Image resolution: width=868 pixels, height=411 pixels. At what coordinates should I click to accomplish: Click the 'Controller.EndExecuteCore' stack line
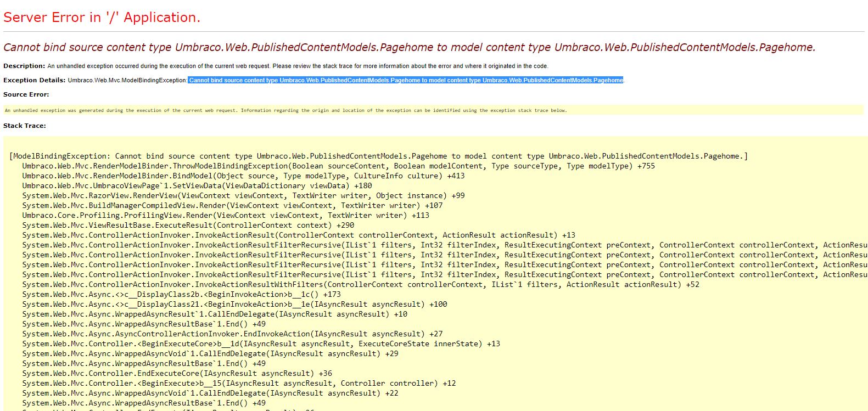click(x=177, y=374)
